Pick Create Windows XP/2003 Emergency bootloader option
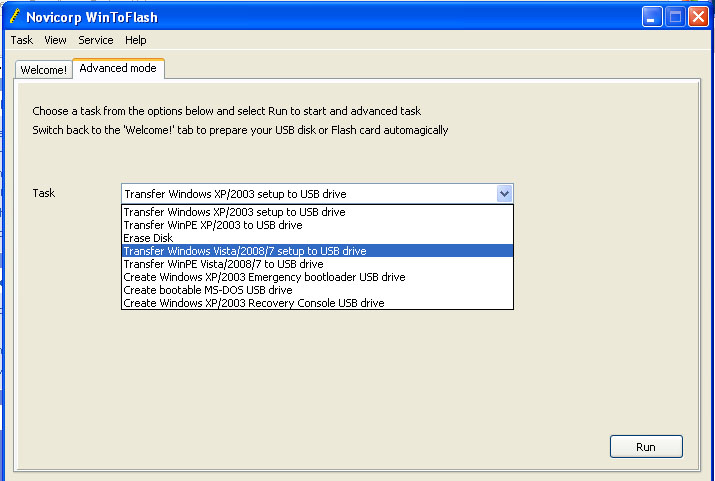715x481 pixels. pos(317,277)
